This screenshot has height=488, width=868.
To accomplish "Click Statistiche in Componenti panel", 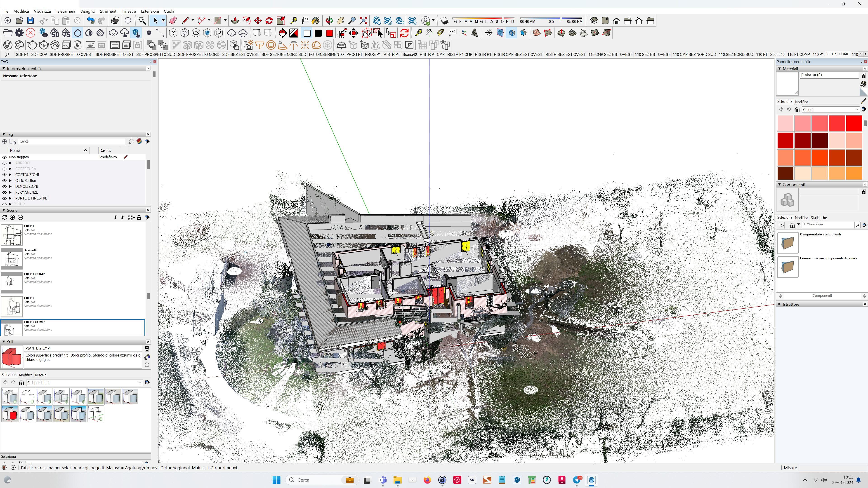I will 818,218.
